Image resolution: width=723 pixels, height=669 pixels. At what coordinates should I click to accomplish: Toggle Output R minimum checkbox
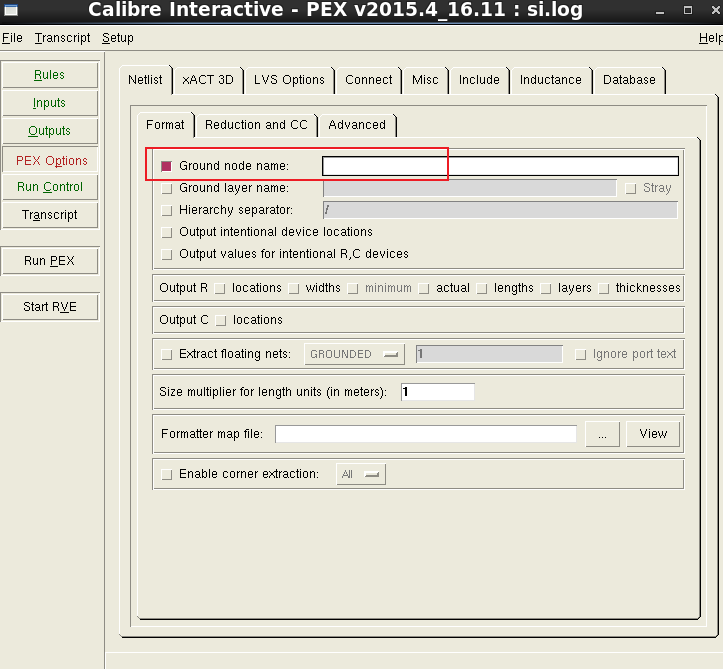tap(353, 289)
